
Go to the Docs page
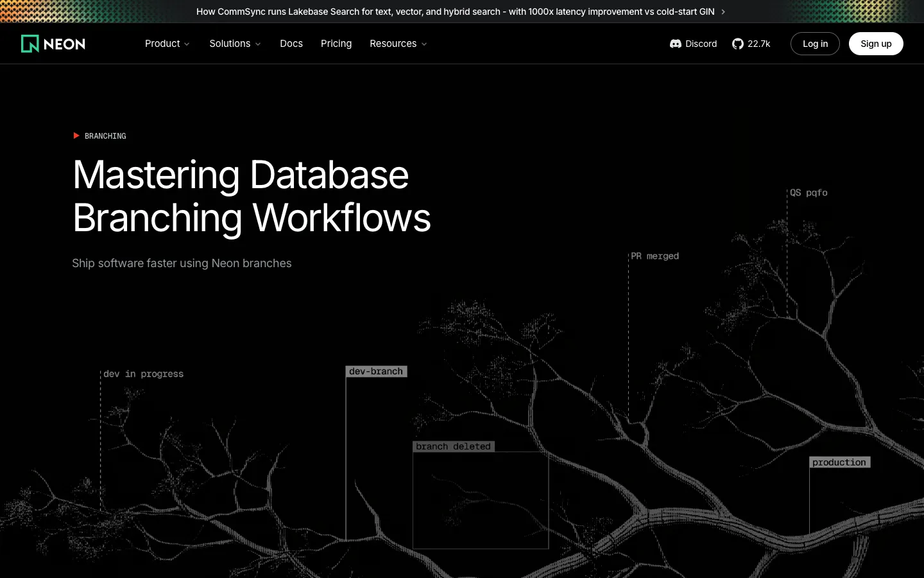tap(291, 44)
